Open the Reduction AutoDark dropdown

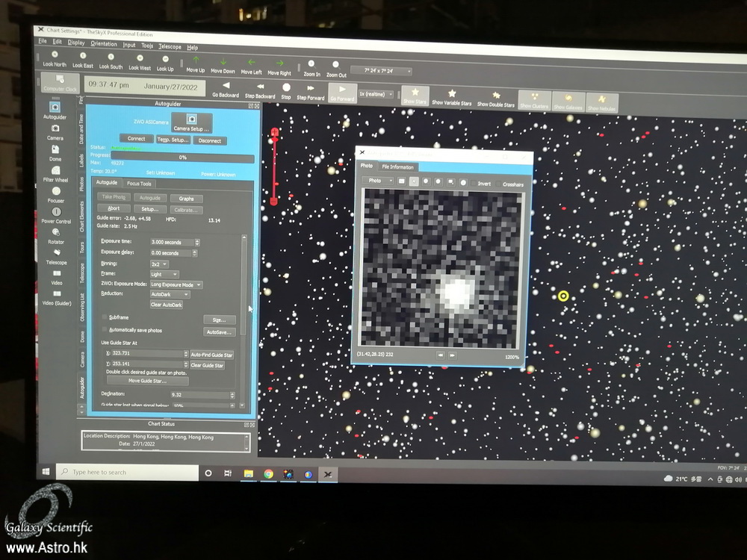[170, 294]
